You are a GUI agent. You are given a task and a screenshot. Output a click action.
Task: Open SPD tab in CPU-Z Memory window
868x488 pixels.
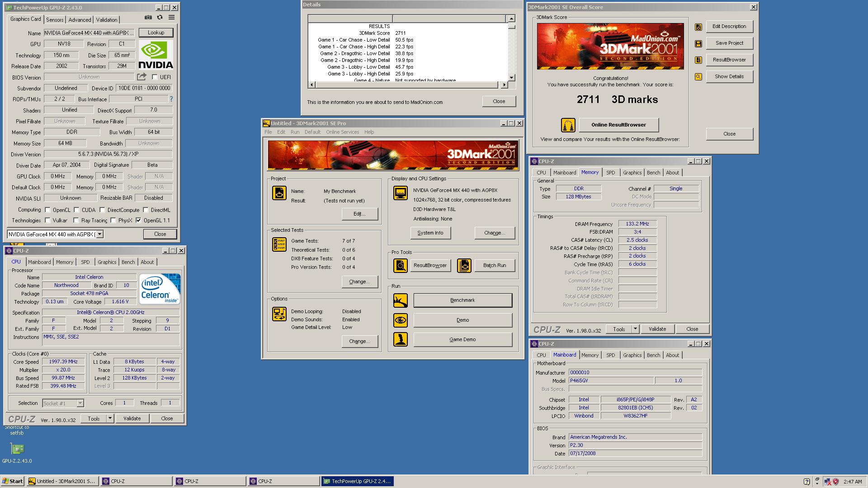click(x=610, y=173)
